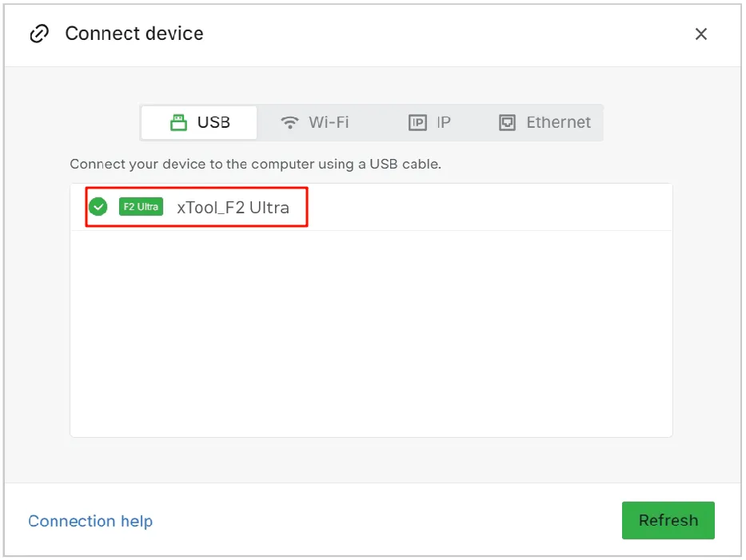Click the IP address icon
The width and height of the screenshot is (746, 560).
pyautogui.click(x=417, y=122)
